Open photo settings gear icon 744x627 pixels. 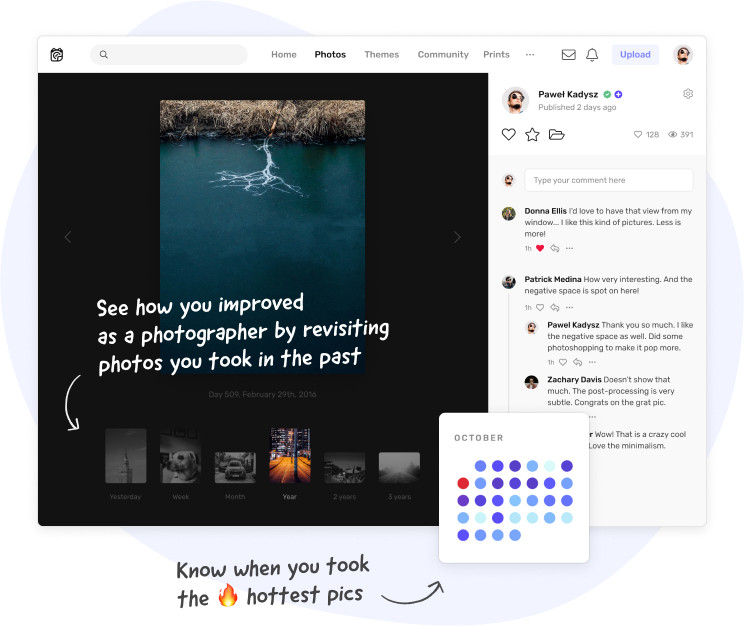[x=688, y=94]
